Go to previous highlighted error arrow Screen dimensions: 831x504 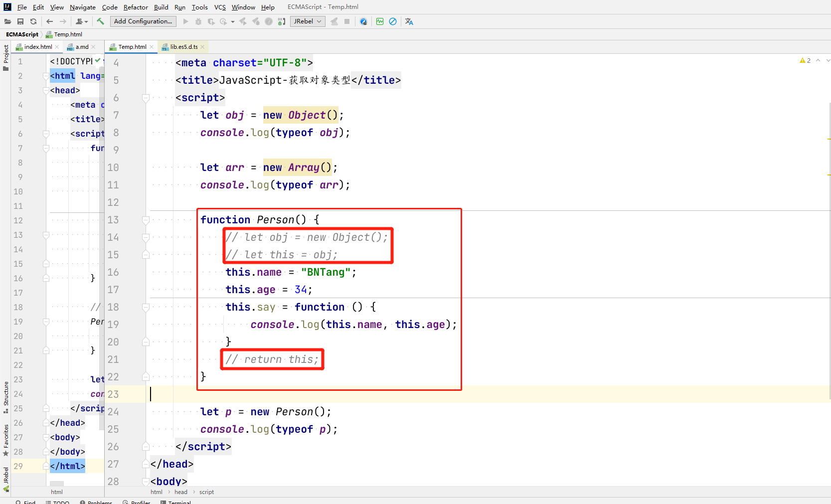818,60
